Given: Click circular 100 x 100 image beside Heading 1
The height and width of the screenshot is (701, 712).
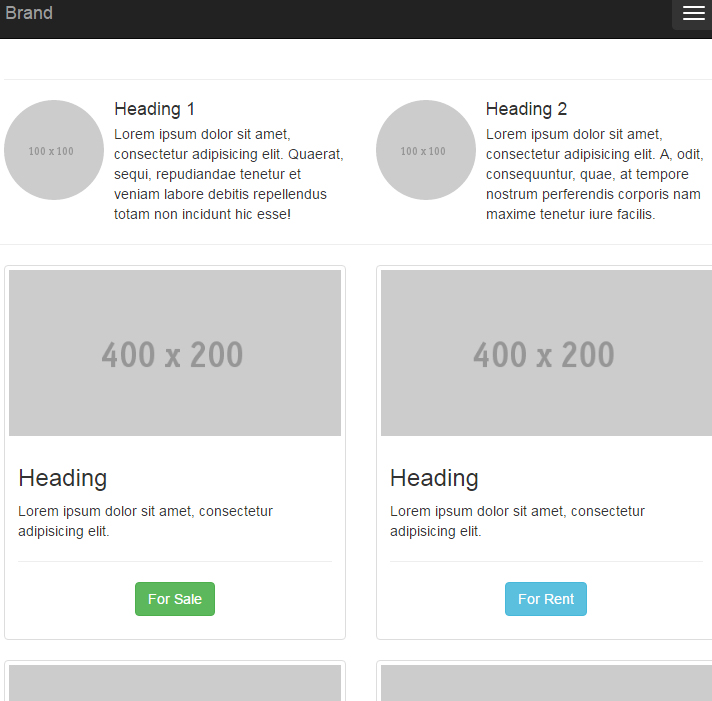Looking at the screenshot, I should click(x=54, y=150).
